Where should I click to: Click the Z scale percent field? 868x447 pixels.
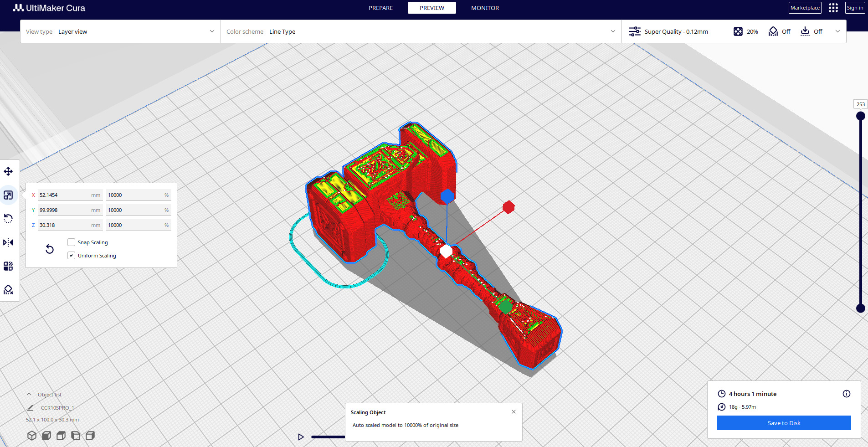139,225
